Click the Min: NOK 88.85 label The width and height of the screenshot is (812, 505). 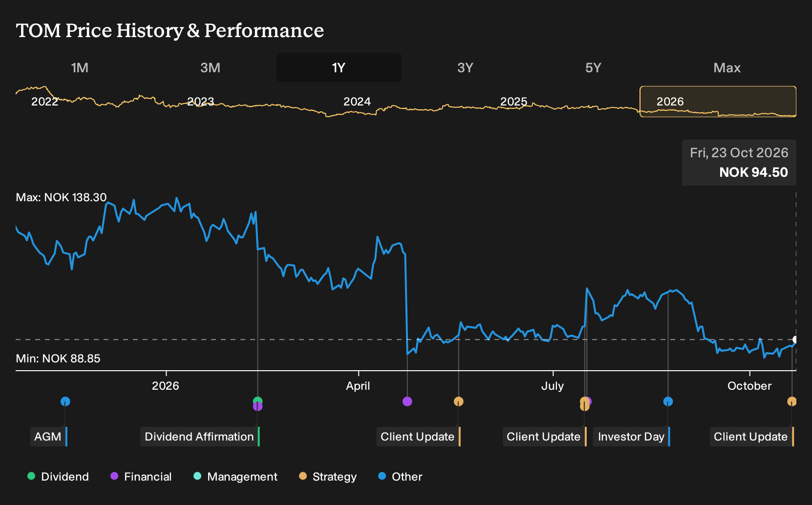(58, 358)
